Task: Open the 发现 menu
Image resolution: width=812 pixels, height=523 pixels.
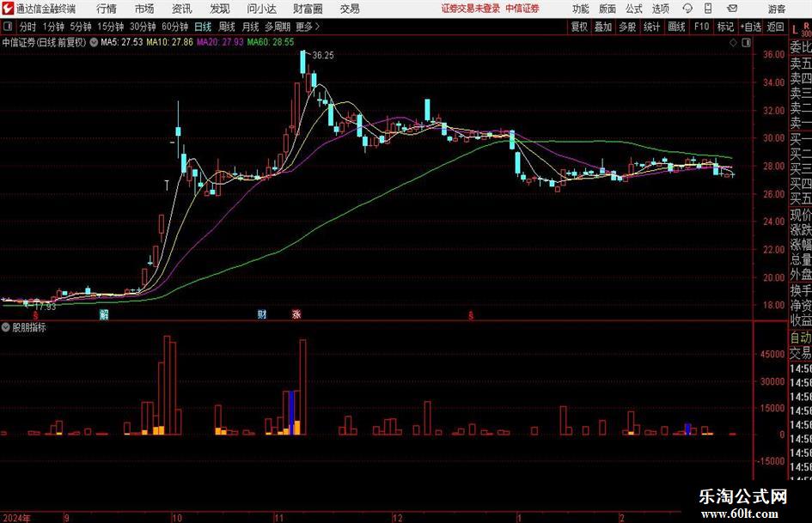Action: click(220, 9)
